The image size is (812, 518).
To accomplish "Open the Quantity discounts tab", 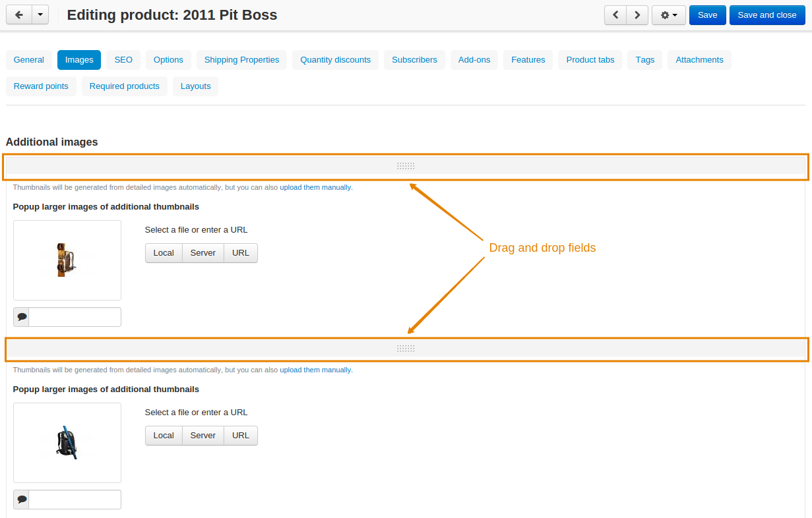I will (x=336, y=60).
